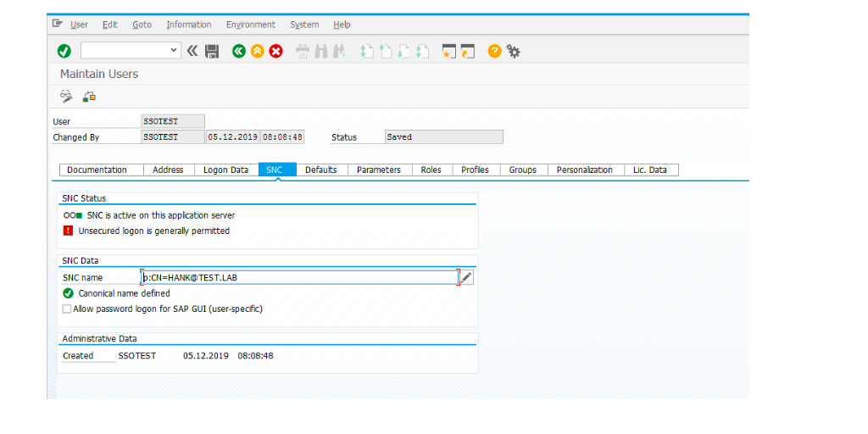Switch to the Groups tab
This screenshot has height=434, width=868.
tap(524, 170)
